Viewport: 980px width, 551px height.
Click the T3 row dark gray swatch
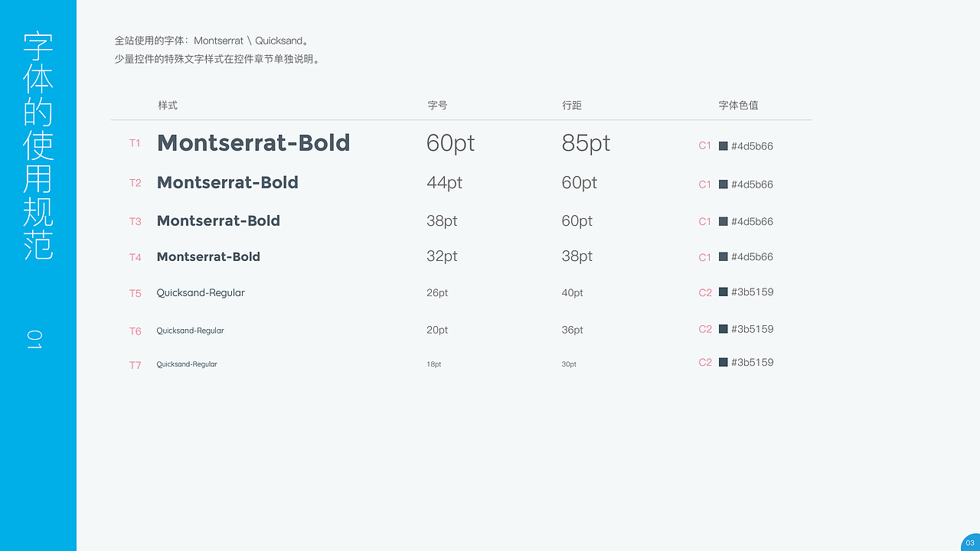click(x=724, y=221)
